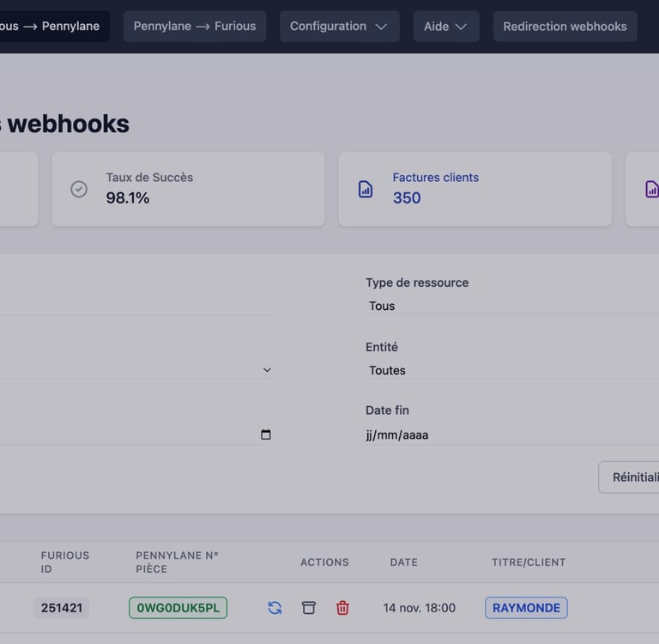
Task: Open the Entité select showing Toutes
Action: tap(512, 370)
